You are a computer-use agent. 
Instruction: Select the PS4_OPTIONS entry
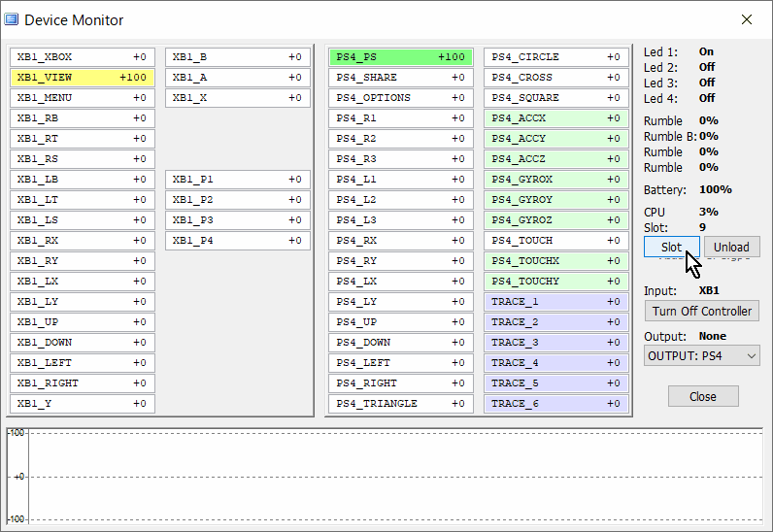401,98
